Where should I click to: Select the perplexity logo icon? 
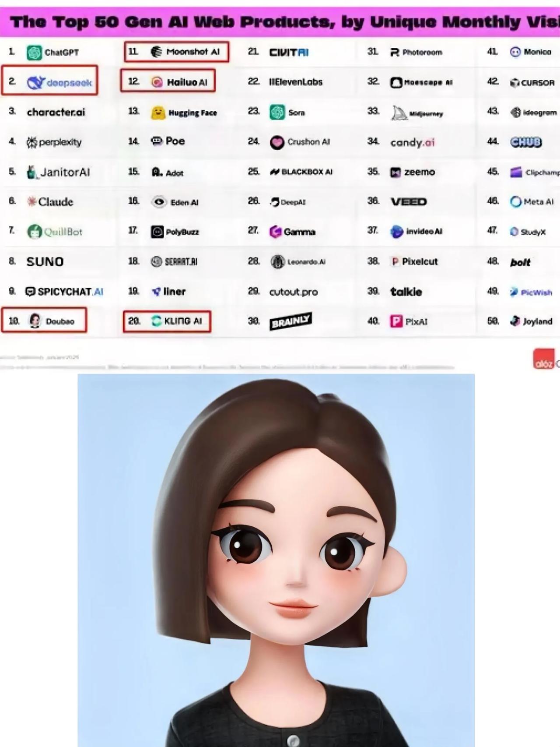(31, 142)
